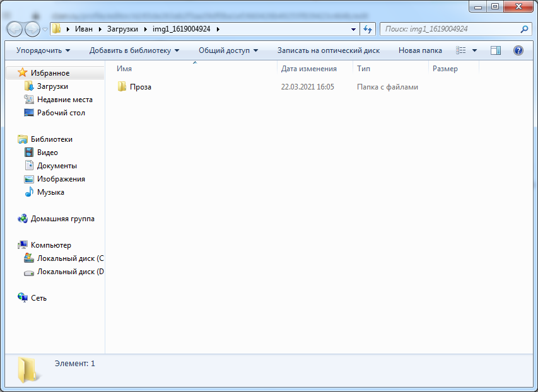Open the Изображения library
Image resolution: width=538 pixels, height=392 pixels.
(x=61, y=179)
